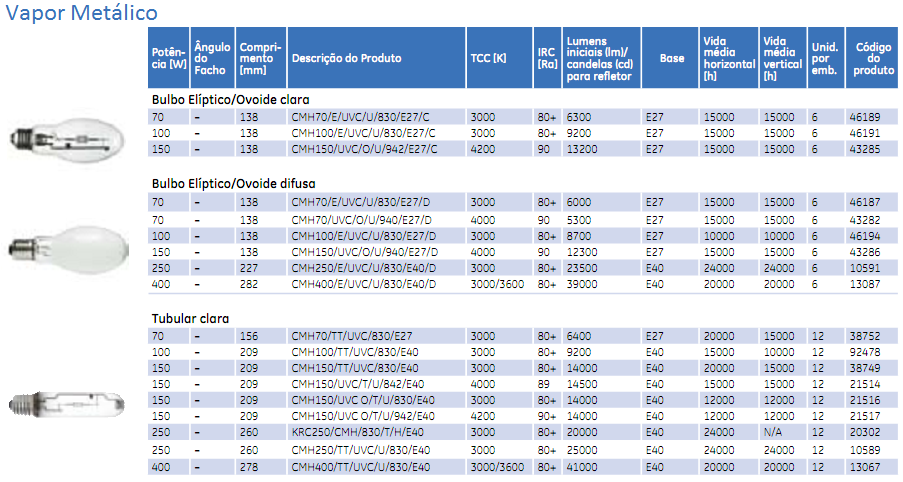Click product code 13087
Image resolution: width=903 pixels, height=482 pixels.
click(x=864, y=284)
